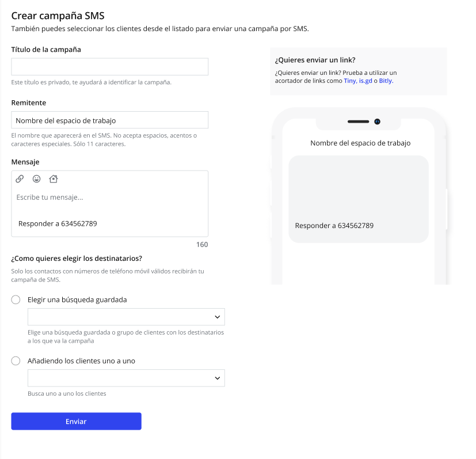
Task: Open the Bitly shortener link
Action: pos(385,81)
